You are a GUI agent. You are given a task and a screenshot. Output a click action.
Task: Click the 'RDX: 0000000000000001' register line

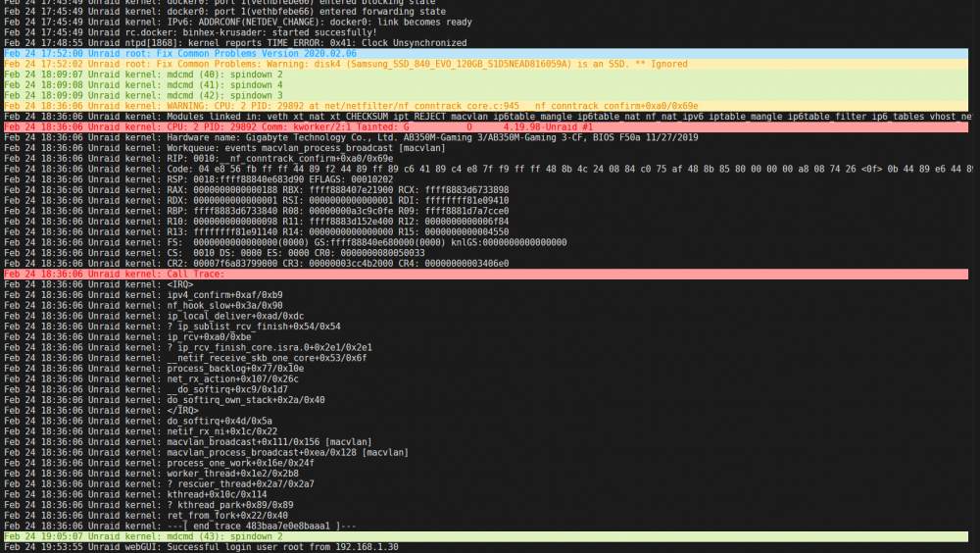[256, 201]
